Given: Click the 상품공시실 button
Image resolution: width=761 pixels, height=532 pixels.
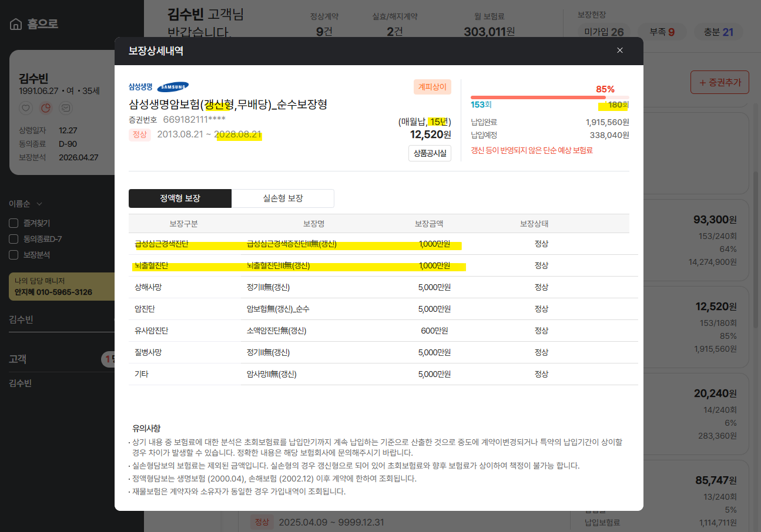Looking at the screenshot, I should [430, 153].
